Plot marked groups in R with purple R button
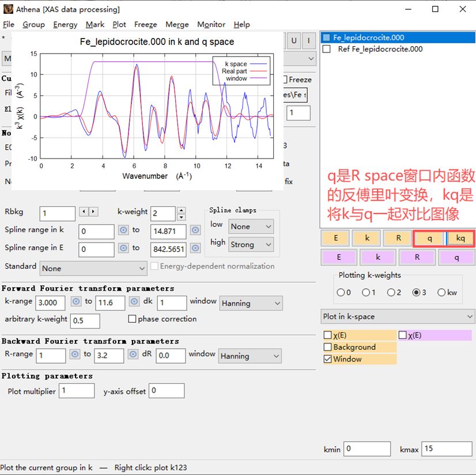 click(417, 257)
